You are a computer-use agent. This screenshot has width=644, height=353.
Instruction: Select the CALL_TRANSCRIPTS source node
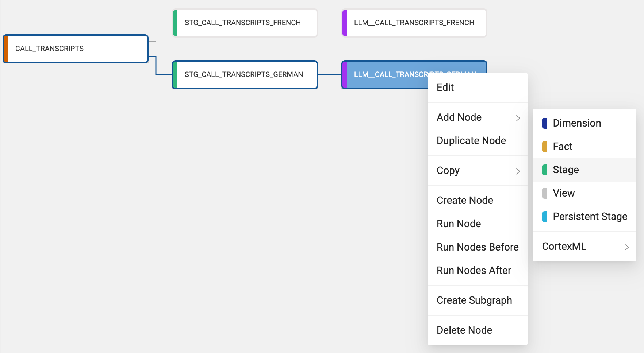(x=76, y=49)
